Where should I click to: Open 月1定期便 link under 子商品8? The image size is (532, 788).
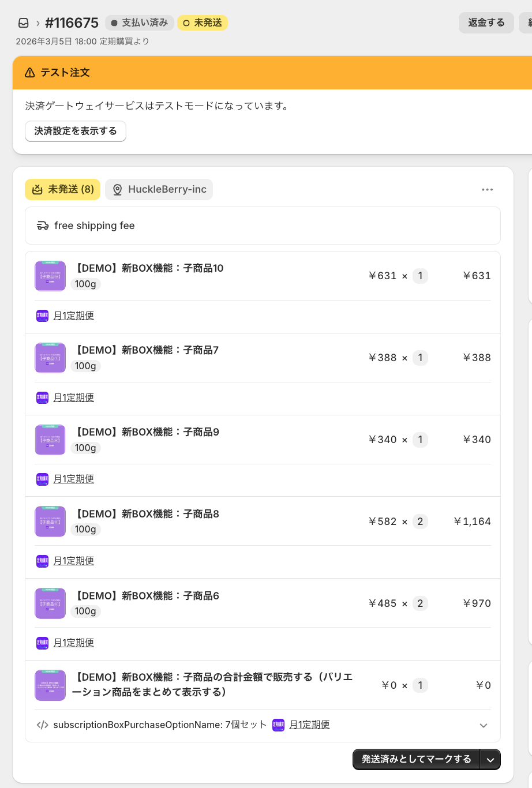73,561
